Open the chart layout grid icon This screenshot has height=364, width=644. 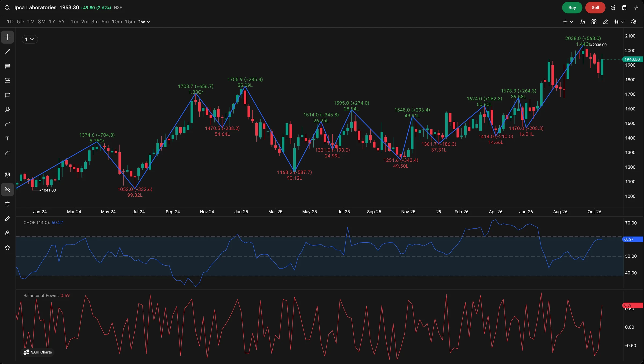click(594, 22)
